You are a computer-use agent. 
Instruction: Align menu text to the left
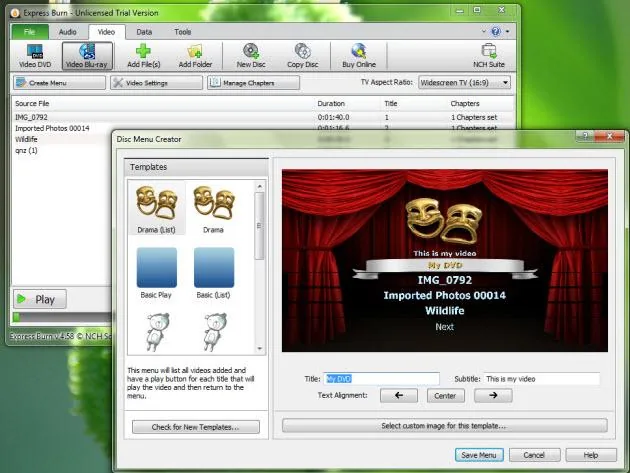click(x=398, y=395)
